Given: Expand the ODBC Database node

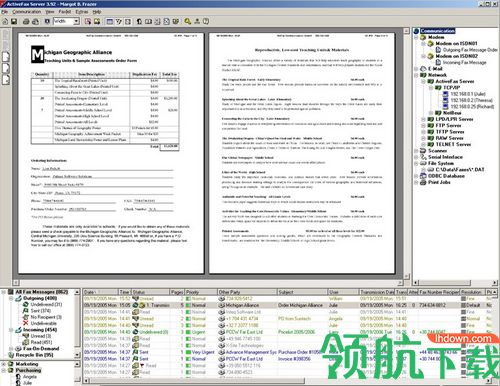Looking at the screenshot, I should pos(417,176).
